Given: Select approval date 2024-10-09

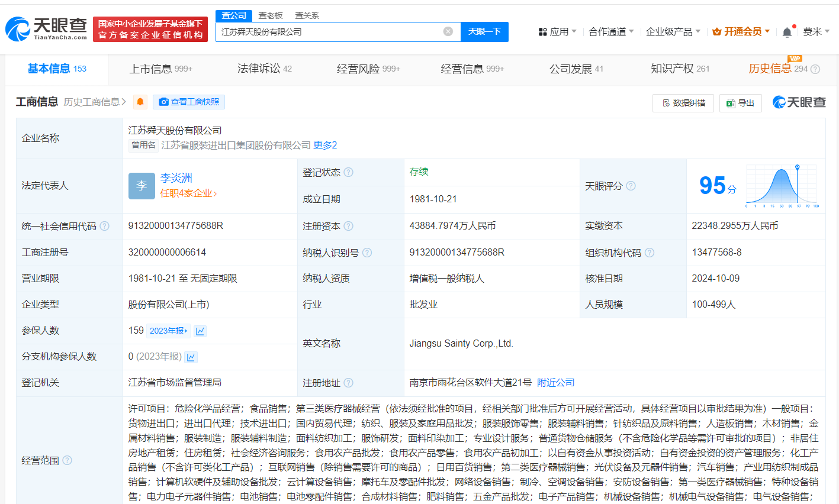Looking at the screenshot, I should pyautogui.click(x=715, y=278).
